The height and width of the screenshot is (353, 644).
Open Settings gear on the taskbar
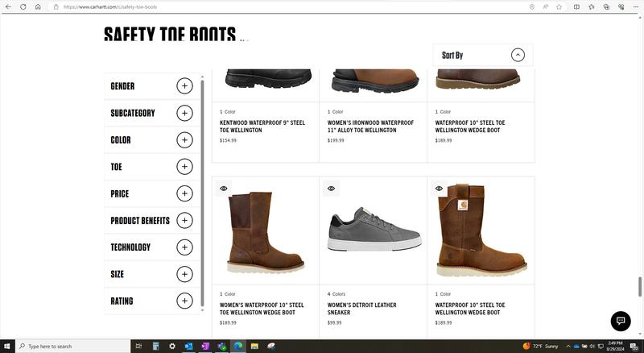point(172,346)
